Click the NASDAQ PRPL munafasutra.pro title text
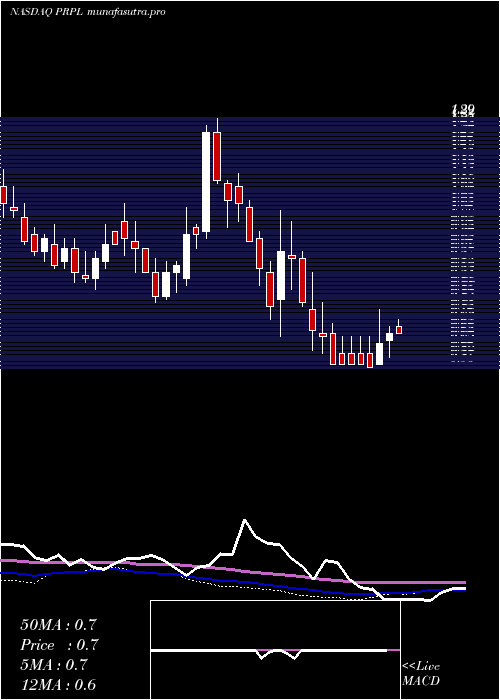This screenshot has width=500, height=700. tap(88, 12)
